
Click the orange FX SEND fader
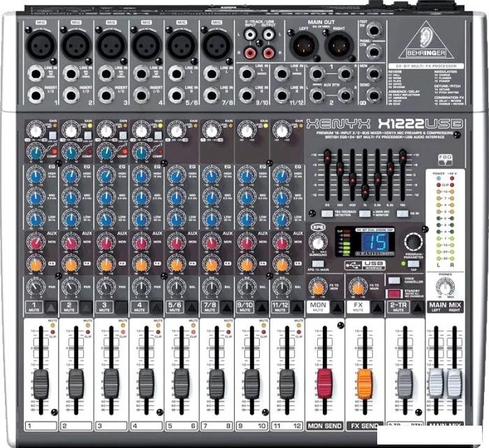tap(365, 381)
